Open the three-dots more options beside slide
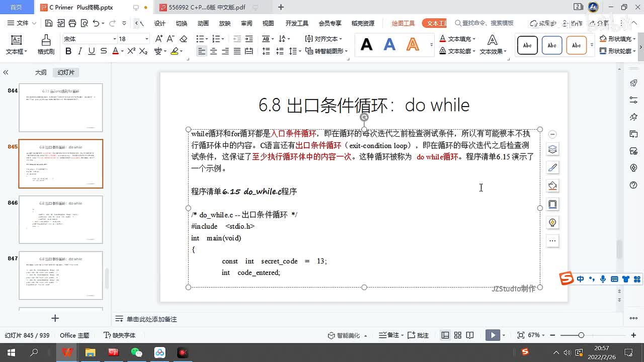 [552, 241]
